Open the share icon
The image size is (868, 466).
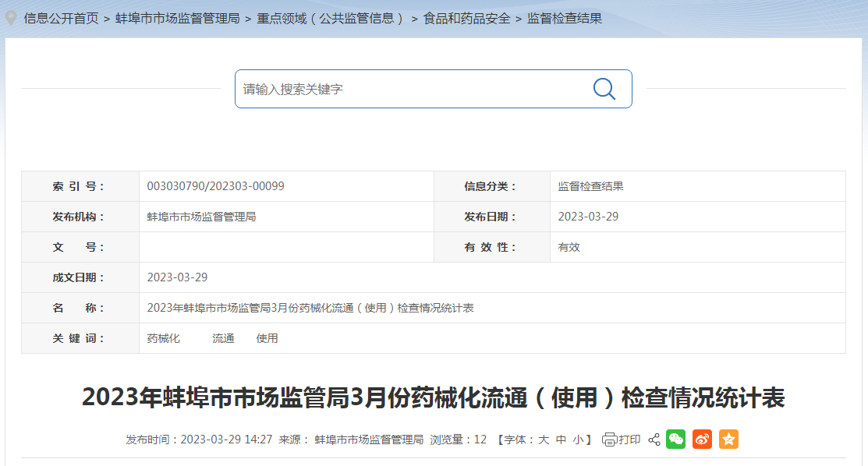[654, 440]
